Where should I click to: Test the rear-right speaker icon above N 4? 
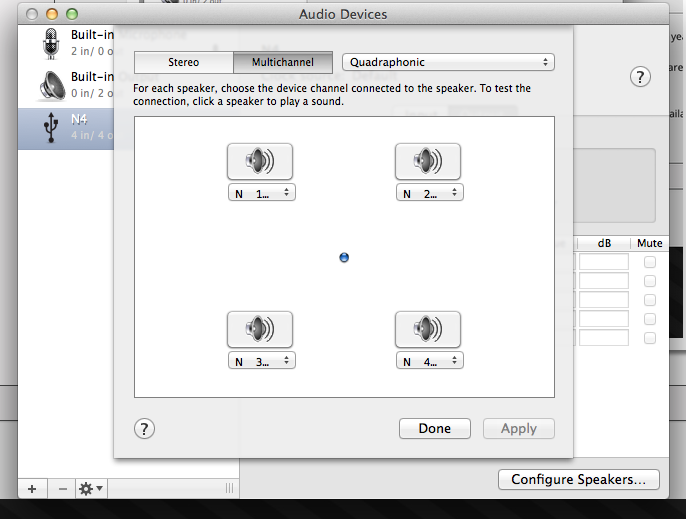(428, 330)
